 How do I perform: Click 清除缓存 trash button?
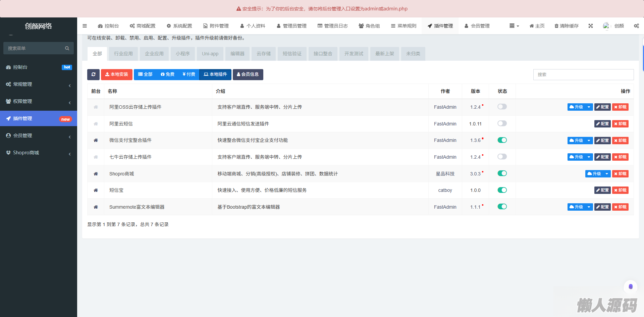566,26
